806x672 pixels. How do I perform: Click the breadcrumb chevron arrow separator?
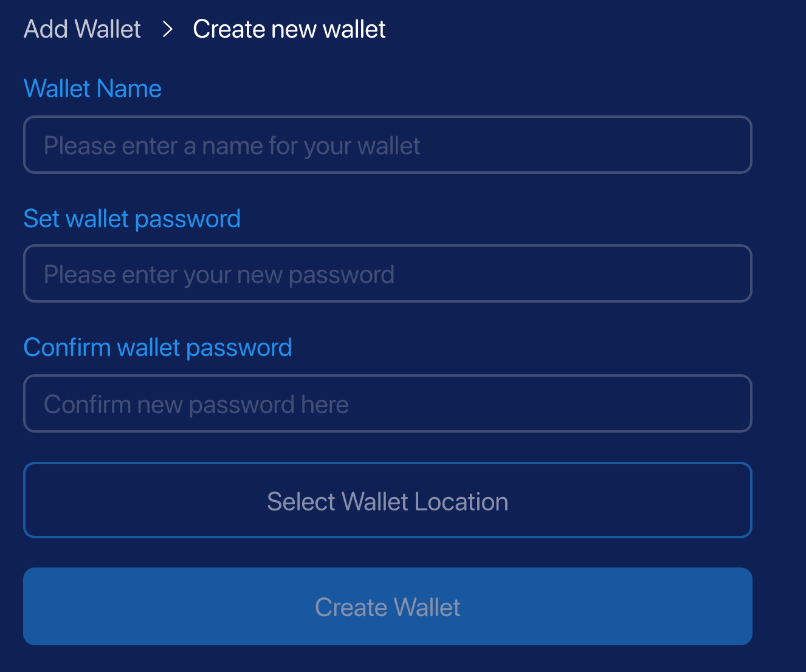point(168,29)
